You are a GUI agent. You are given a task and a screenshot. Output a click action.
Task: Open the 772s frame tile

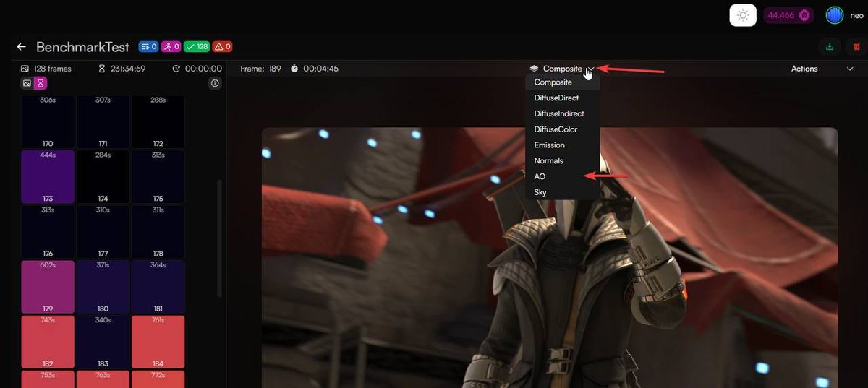pos(158,379)
